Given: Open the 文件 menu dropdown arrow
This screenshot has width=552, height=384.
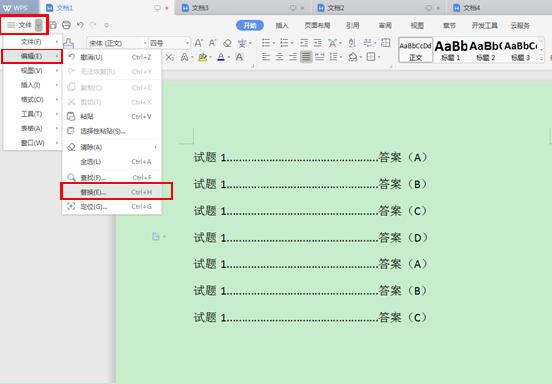Looking at the screenshot, I should click(x=39, y=25).
